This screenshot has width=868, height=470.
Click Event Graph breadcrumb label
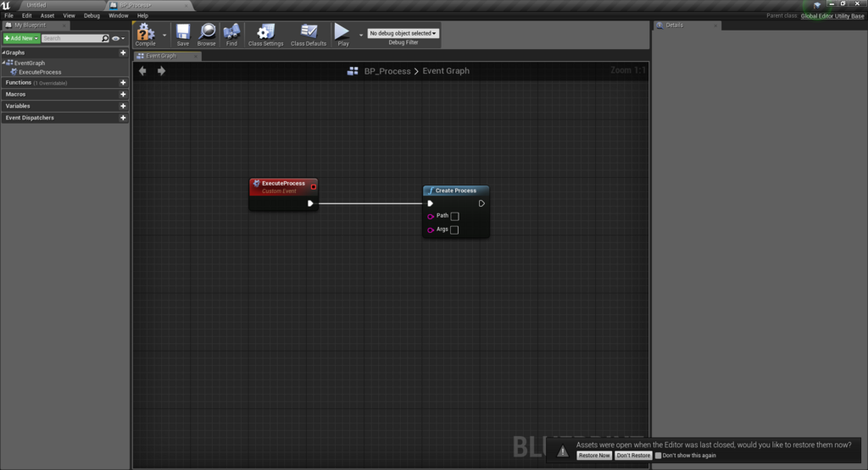pos(446,71)
